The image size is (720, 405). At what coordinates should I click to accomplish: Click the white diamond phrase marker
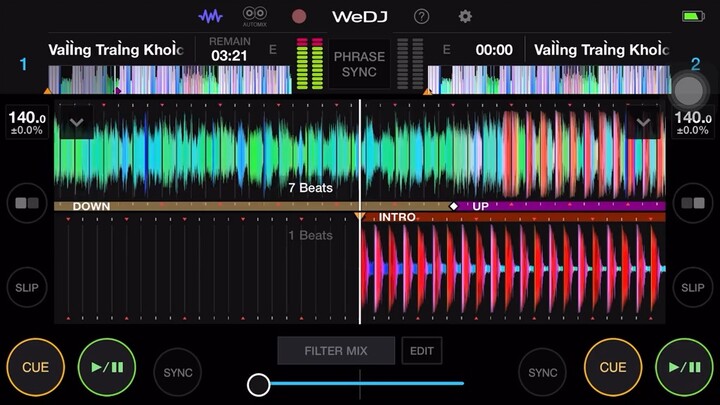click(x=453, y=206)
